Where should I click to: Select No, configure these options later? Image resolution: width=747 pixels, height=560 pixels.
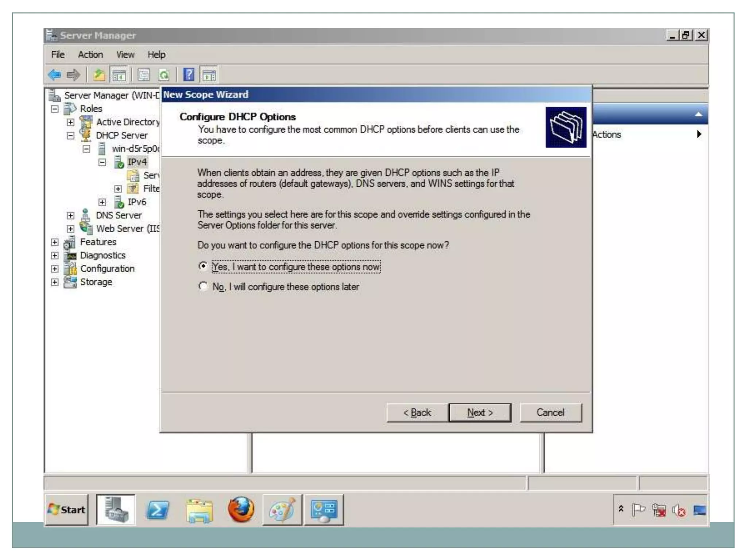click(203, 286)
